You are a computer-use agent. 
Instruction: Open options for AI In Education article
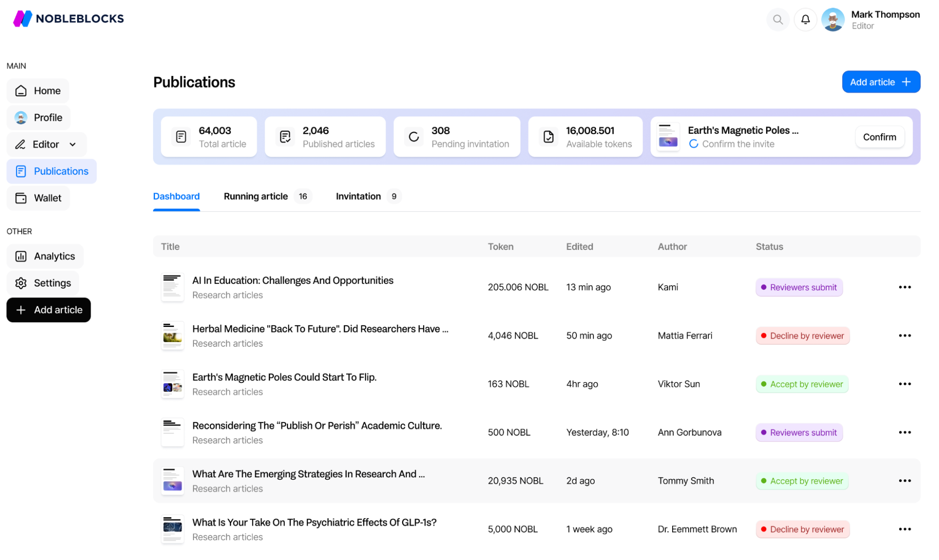point(905,288)
